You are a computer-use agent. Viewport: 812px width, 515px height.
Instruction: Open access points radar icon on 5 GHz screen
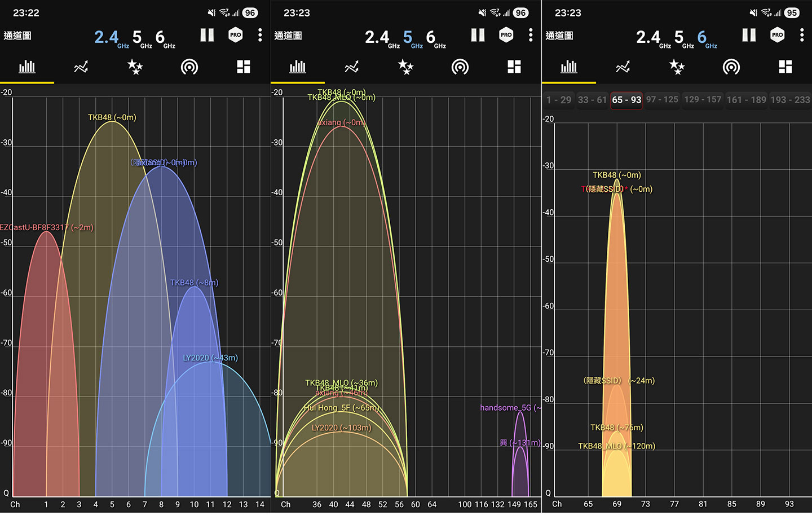[x=460, y=68]
